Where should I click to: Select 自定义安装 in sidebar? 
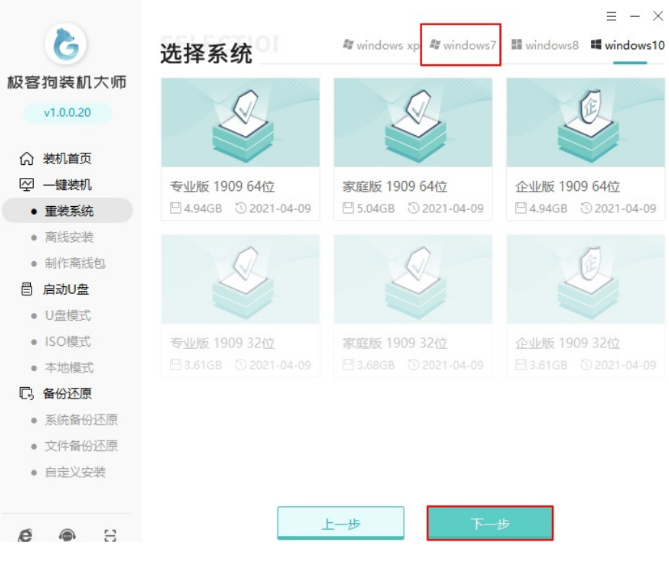point(75,472)
